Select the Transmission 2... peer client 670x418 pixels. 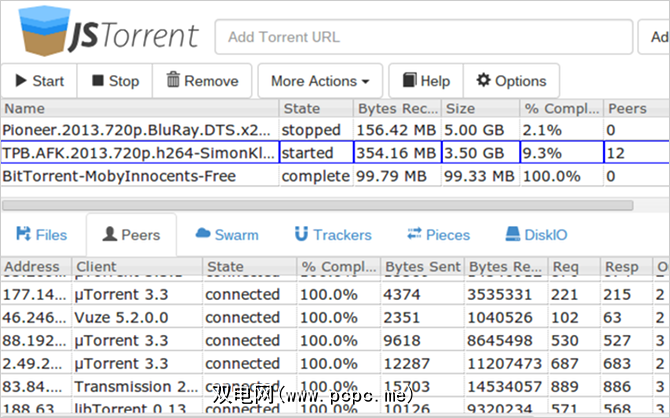click(136, 386)
